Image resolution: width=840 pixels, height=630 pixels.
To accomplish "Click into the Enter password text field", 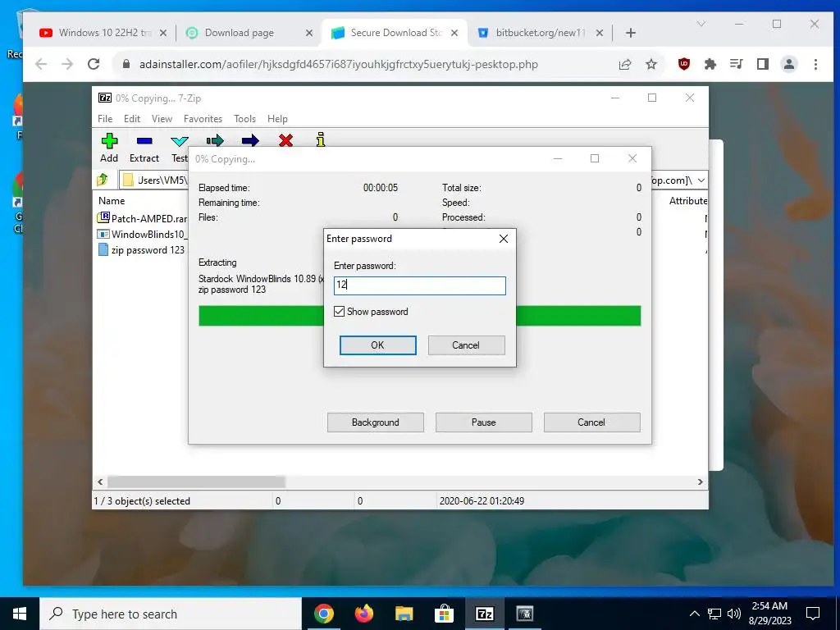I will 419,285.
